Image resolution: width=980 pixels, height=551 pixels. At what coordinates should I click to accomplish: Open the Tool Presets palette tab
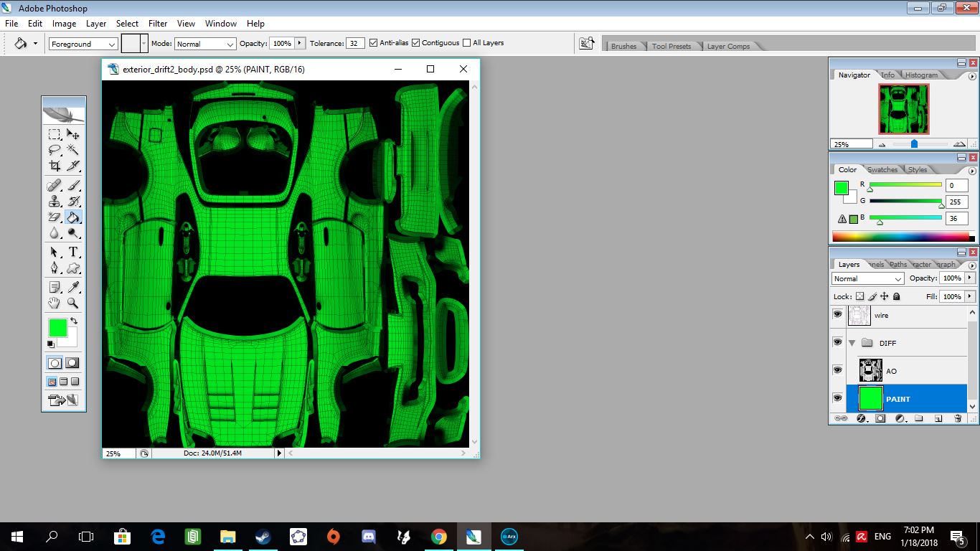(672, 47)
